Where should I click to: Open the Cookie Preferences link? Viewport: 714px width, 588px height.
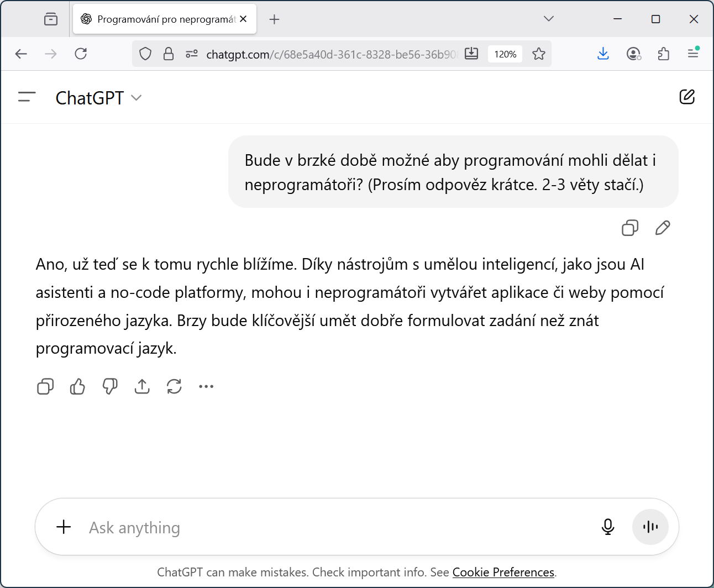[503, 572]
